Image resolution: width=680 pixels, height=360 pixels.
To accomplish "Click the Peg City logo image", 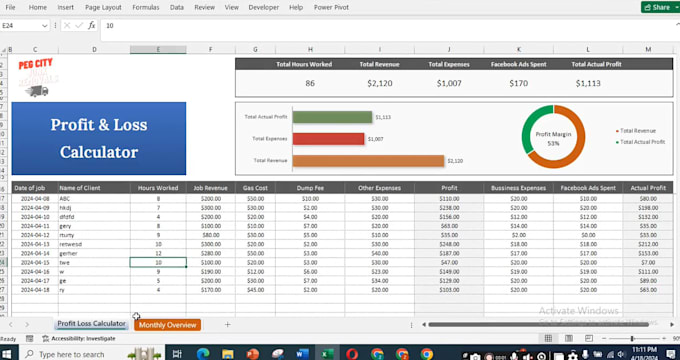I will click(38, 78).
